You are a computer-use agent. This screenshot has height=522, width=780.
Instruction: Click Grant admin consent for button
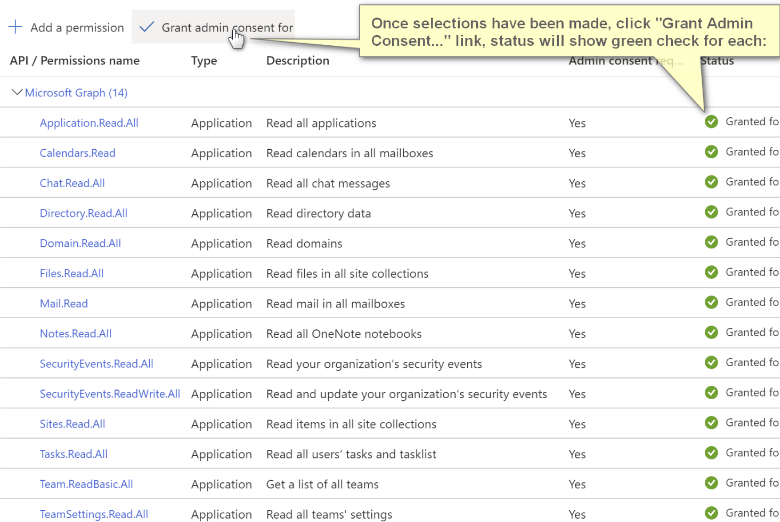(213, 27)
